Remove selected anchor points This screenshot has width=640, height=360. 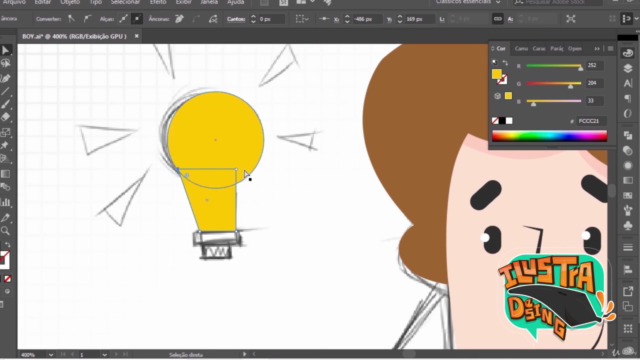tap(179, 19)
